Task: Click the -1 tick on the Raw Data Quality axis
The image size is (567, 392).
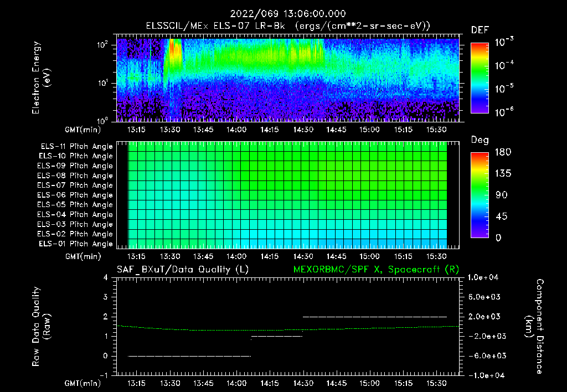Action: click(x=104, y=375)
